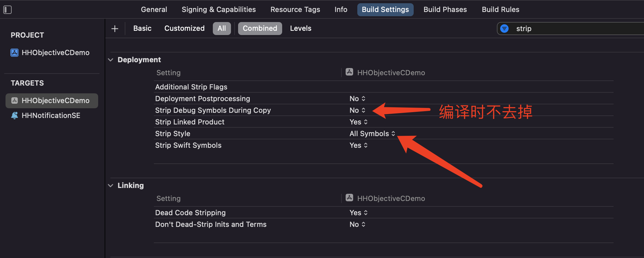This screenshot has width=644, height=258.
Task: Select HHObjectiveCDemo target
Action: [52, 100]
